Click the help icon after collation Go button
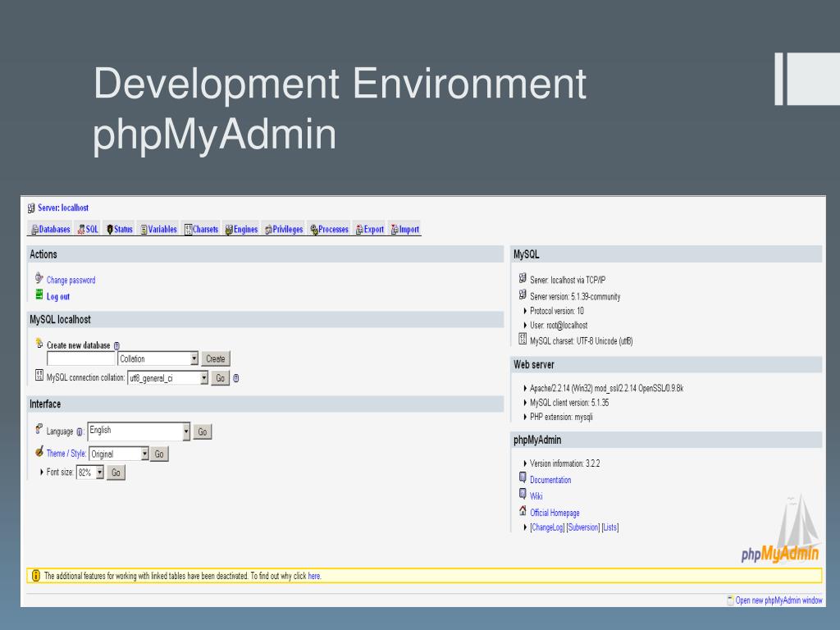Viewport: 840px width, 630px height. [236, 378]
